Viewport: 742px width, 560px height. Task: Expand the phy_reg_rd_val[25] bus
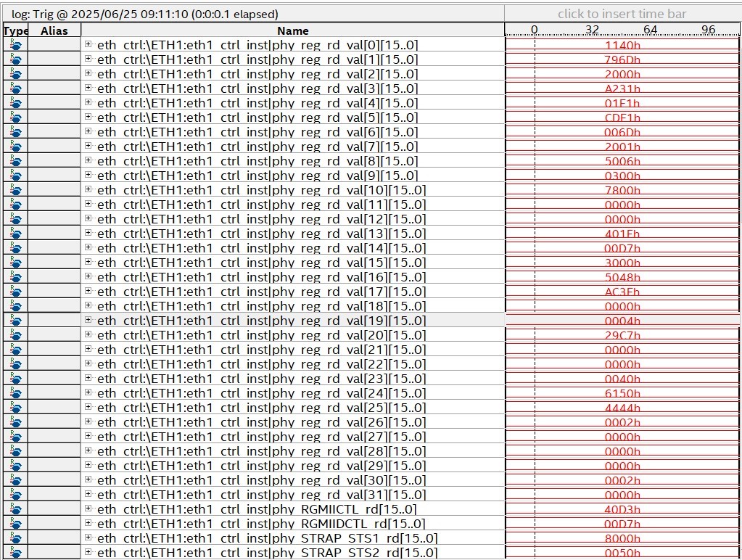coord(88,407)
